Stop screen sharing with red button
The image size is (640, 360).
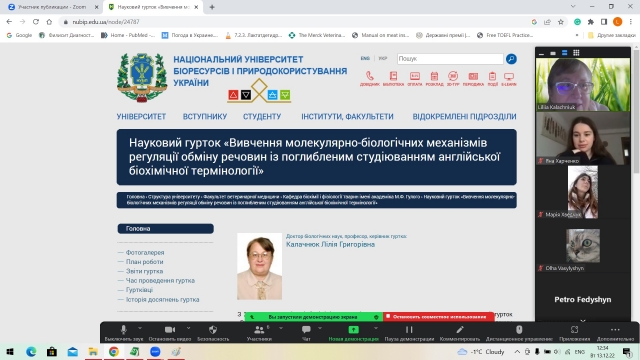tap(438, 317)
